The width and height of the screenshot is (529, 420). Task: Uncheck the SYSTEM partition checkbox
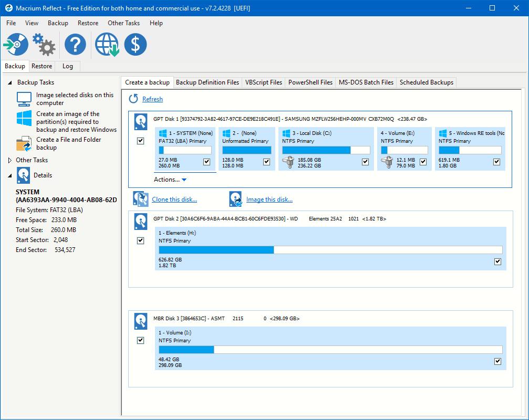click(x=207, y=162)
